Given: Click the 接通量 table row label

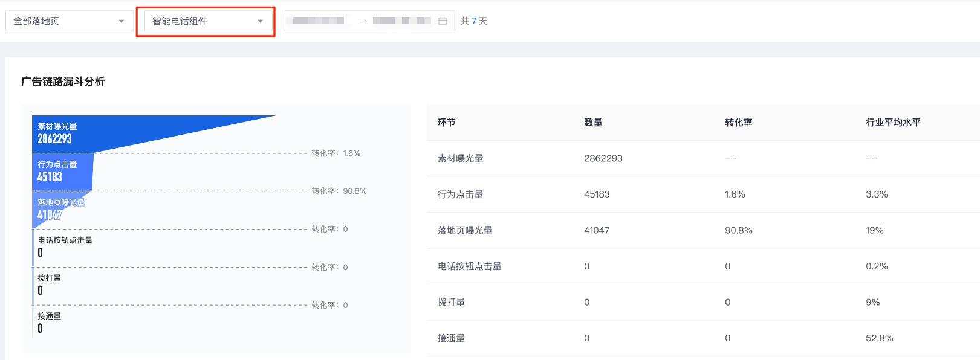Looking at the screenshot, I should (x=452, y=338).
